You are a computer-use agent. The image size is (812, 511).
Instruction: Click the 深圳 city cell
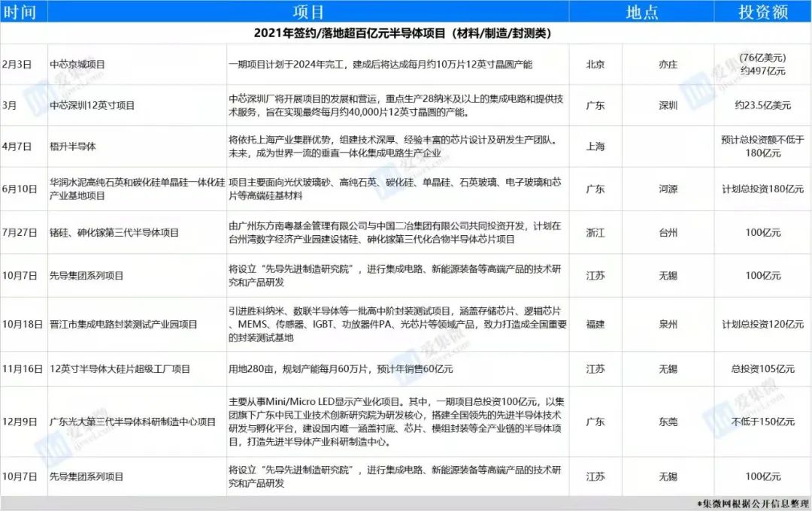[668, 105]
